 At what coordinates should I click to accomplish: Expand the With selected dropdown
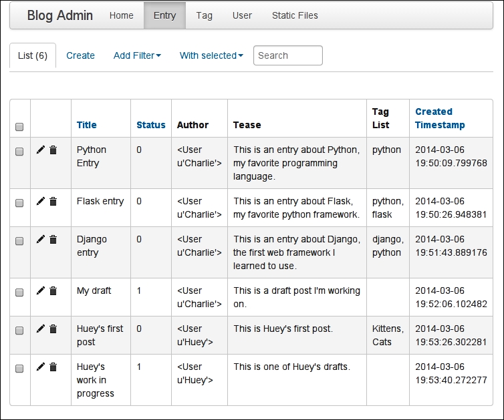(211, 55)
